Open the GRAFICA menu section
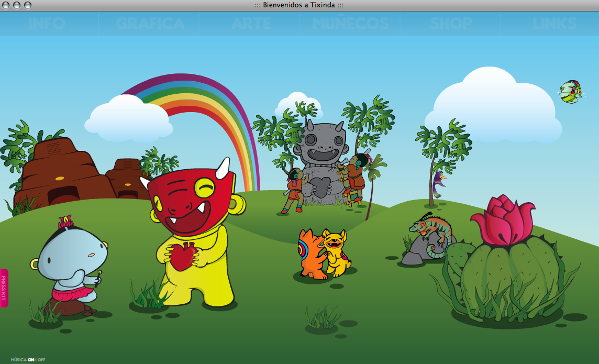The height and width of the screenshot is (364, 599). coord(150,24)
